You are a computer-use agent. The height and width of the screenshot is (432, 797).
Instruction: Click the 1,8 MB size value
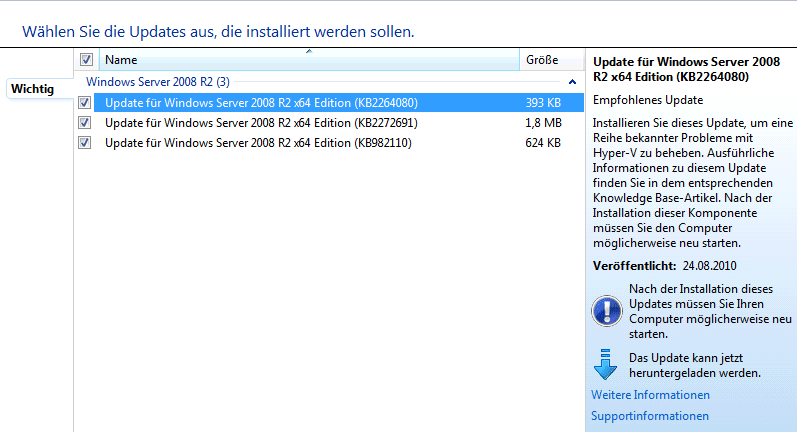(x=543, y=122)
